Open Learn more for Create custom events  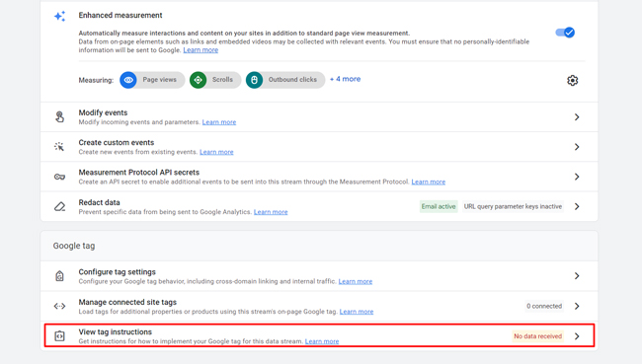[216, 152]
